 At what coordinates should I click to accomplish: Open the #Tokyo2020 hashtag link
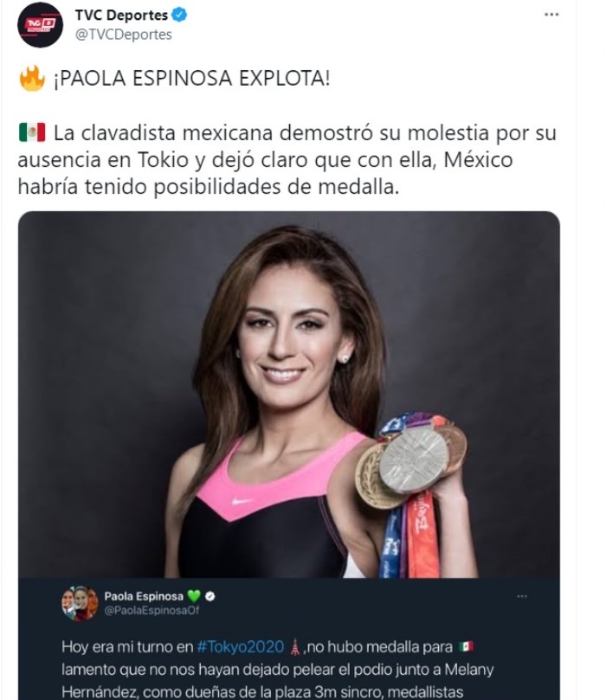tap(241, 647)
